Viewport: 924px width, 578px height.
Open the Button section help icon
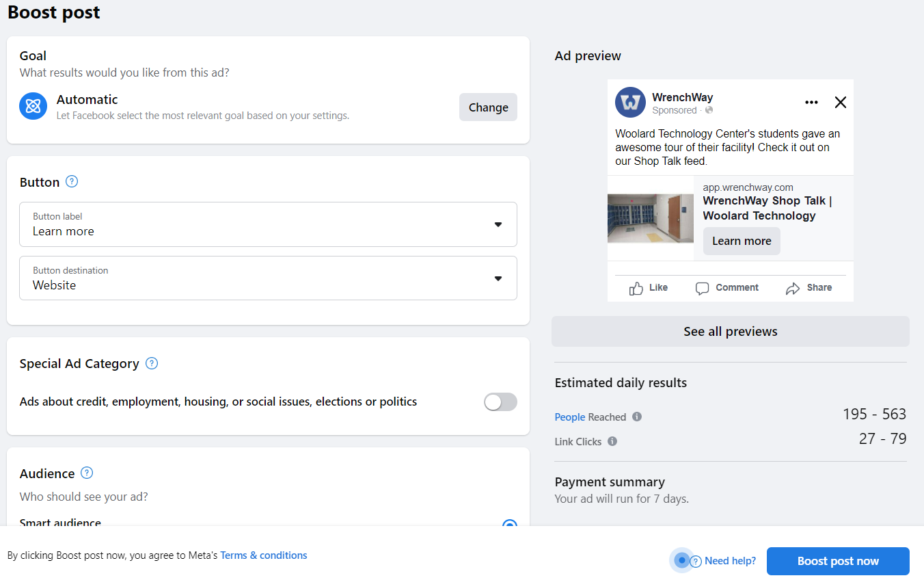(72, 181)
